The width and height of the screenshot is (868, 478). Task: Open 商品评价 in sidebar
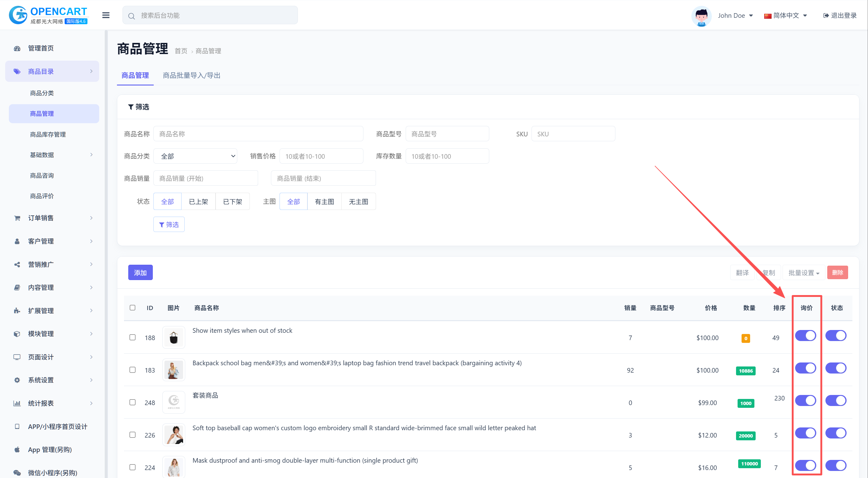tap(42, 196)
